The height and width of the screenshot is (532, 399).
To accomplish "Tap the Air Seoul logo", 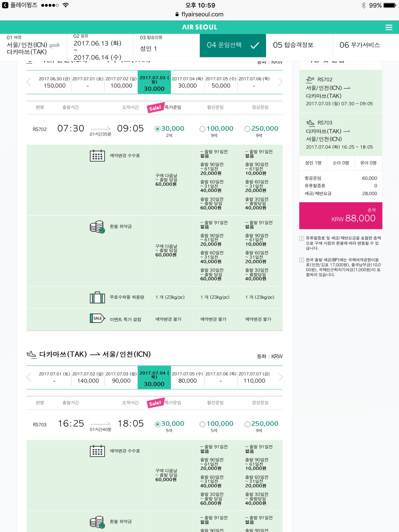I will (x=199, y=27).
